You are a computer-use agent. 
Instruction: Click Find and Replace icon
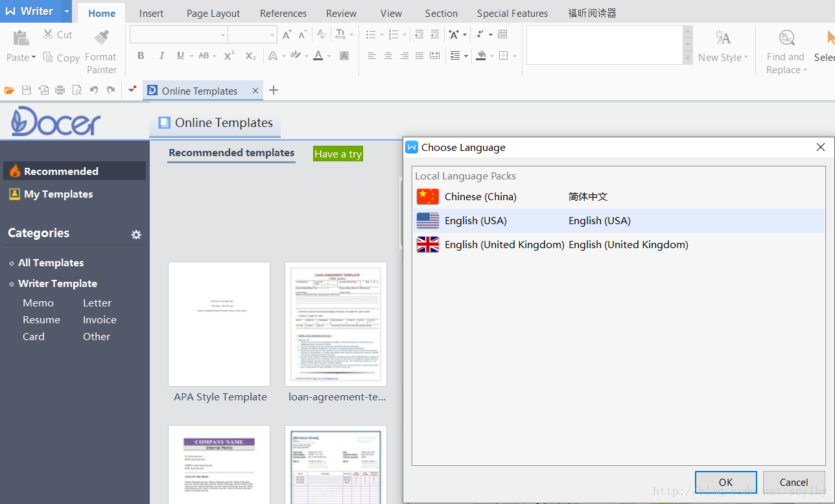click(786, 38)
